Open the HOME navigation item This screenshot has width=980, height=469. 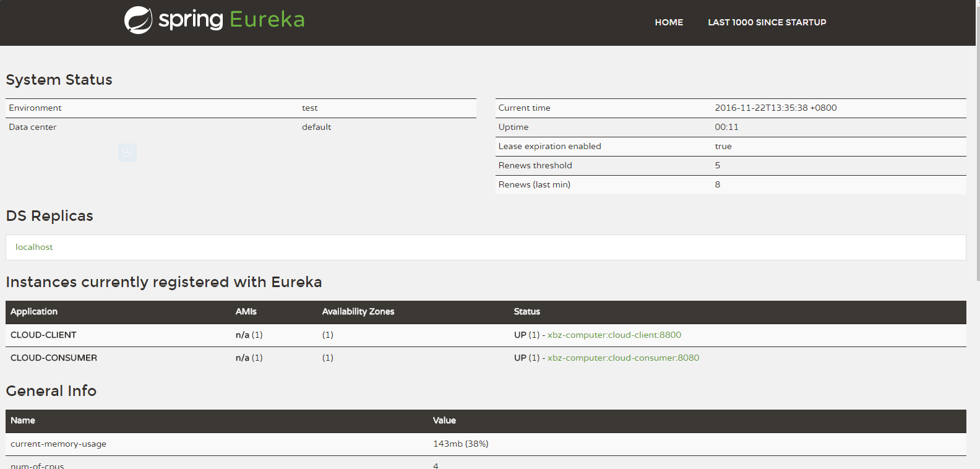[x=669, y=22]
